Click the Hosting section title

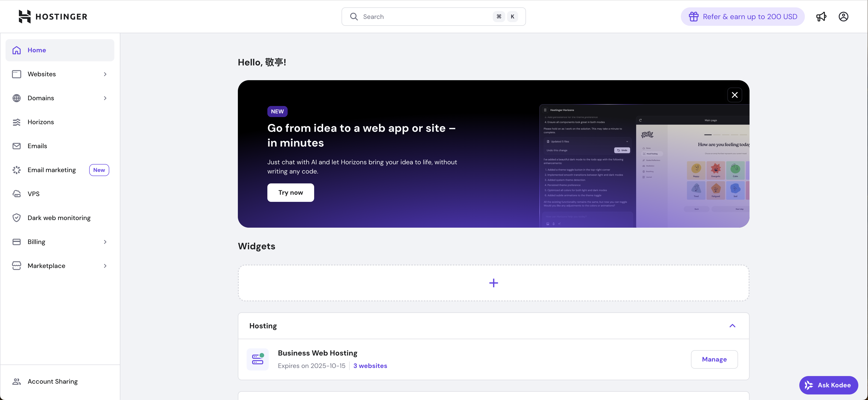(x=263, y=326)
